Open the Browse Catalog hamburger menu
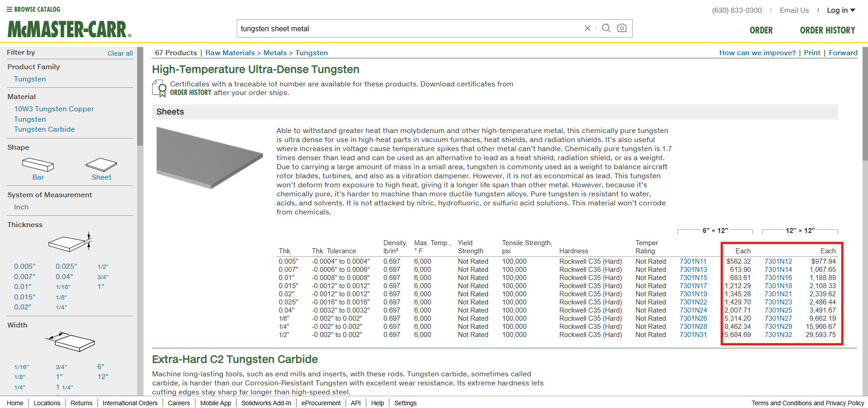Image resolution: width=868 pixels, height=408 pixels. [33, 9]
